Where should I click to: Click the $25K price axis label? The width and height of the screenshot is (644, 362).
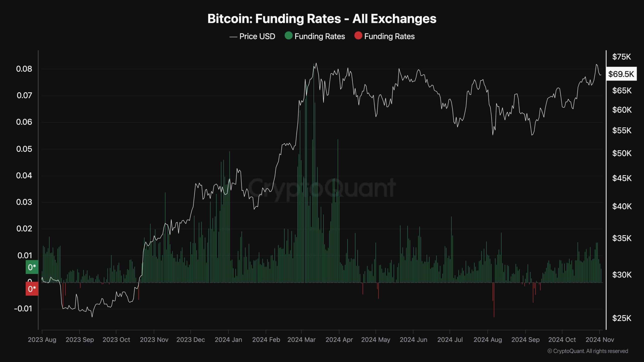(622, 318)
